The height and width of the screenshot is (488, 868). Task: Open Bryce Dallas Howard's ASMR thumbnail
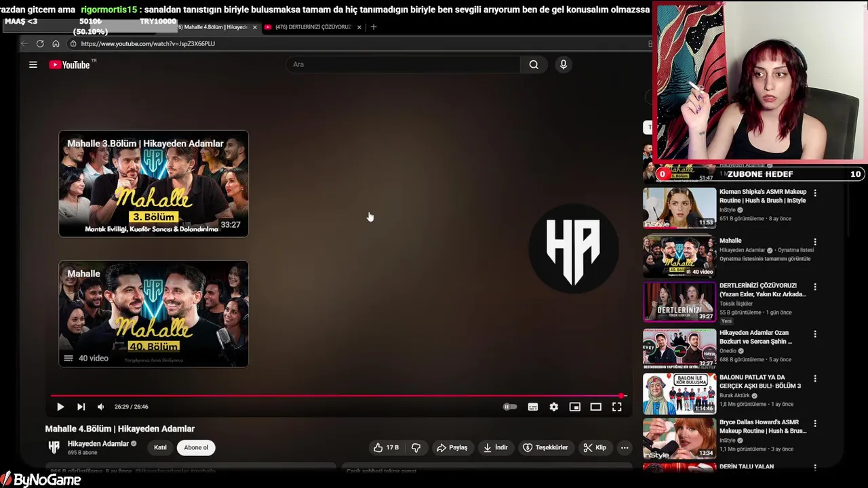pyautogui.click(x=679, y=439)
